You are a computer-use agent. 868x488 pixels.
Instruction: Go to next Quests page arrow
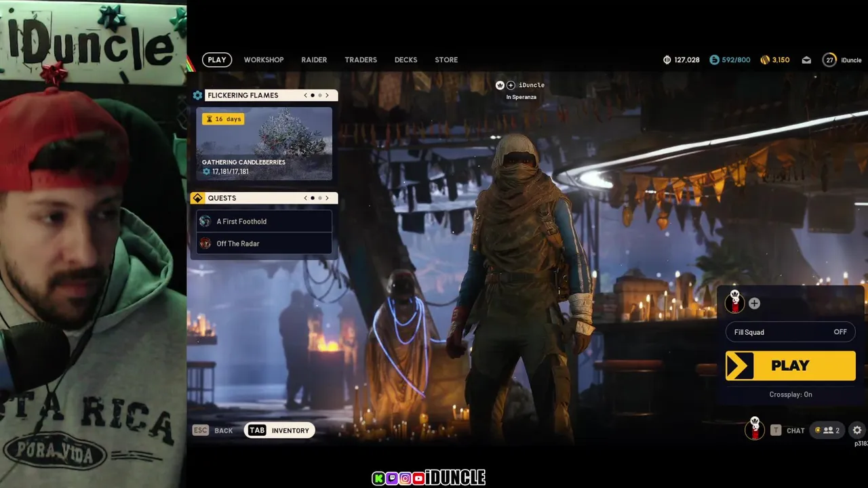(x=327, y=198)
